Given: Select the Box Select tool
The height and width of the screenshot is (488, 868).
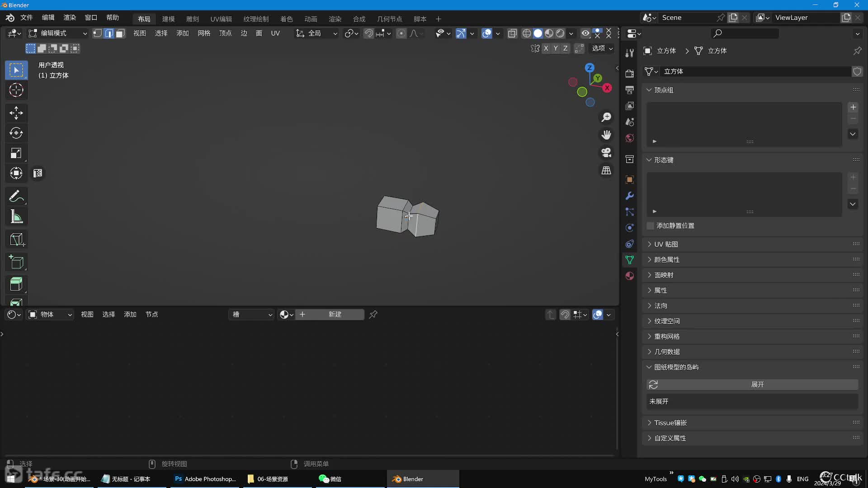Looking at the screenshot, I should [x=16, y=70].
